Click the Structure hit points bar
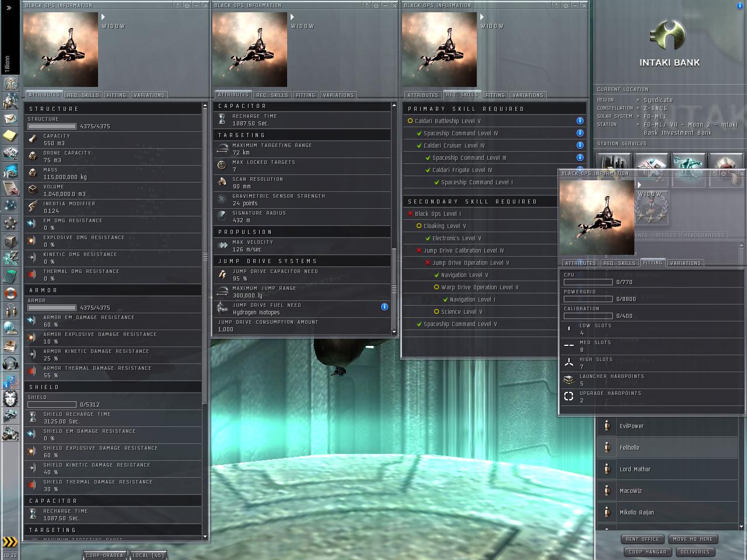The width and height of the screenshot is (747, 560). click(52, 126)
